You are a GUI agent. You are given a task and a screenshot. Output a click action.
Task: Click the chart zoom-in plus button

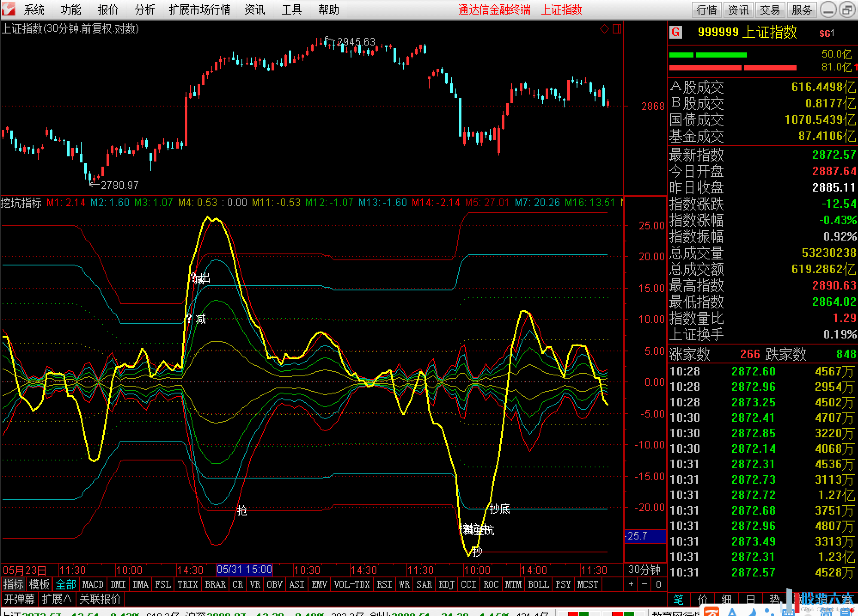[x=631, y=584]
